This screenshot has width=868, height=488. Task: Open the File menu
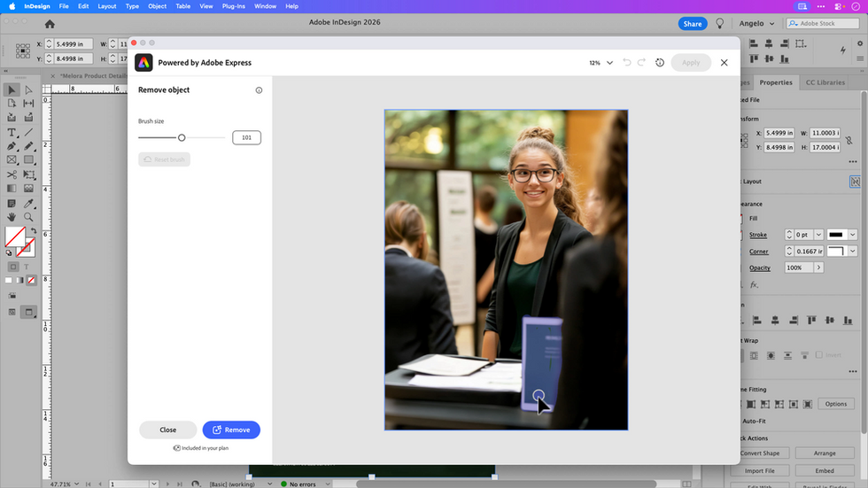tap(64, 6)
